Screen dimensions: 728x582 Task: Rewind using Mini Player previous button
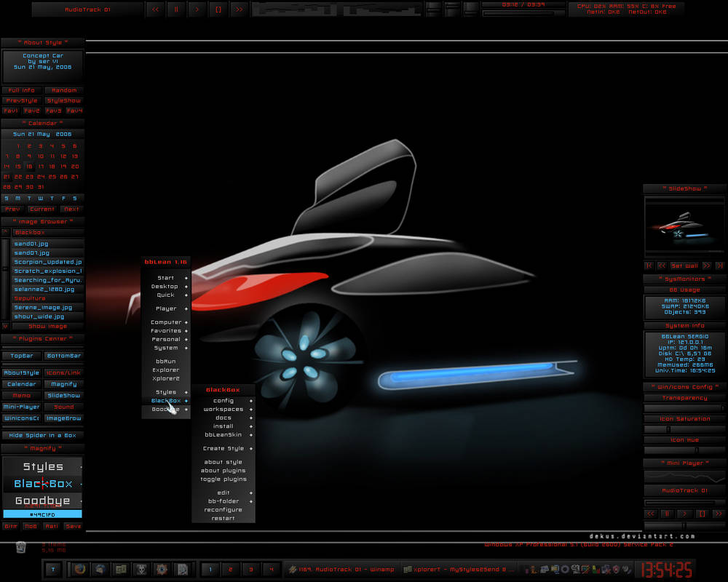[x=651, y=514]
